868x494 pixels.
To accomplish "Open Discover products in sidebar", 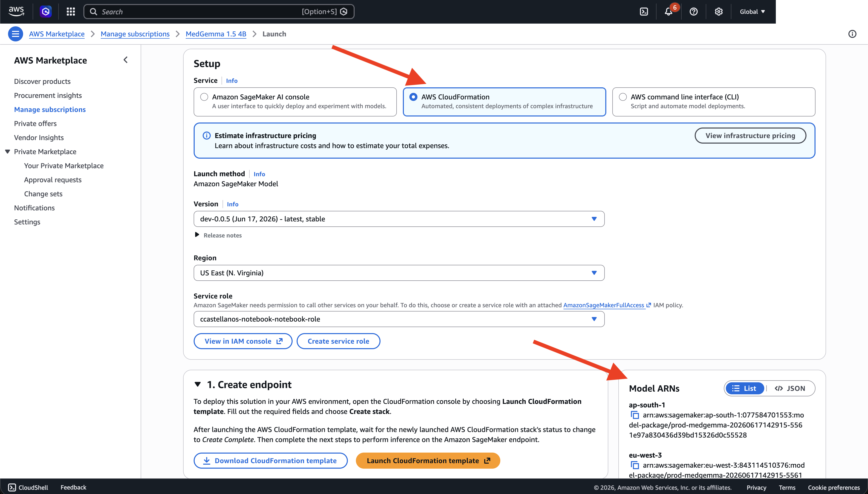I will (x=42, y=81).
